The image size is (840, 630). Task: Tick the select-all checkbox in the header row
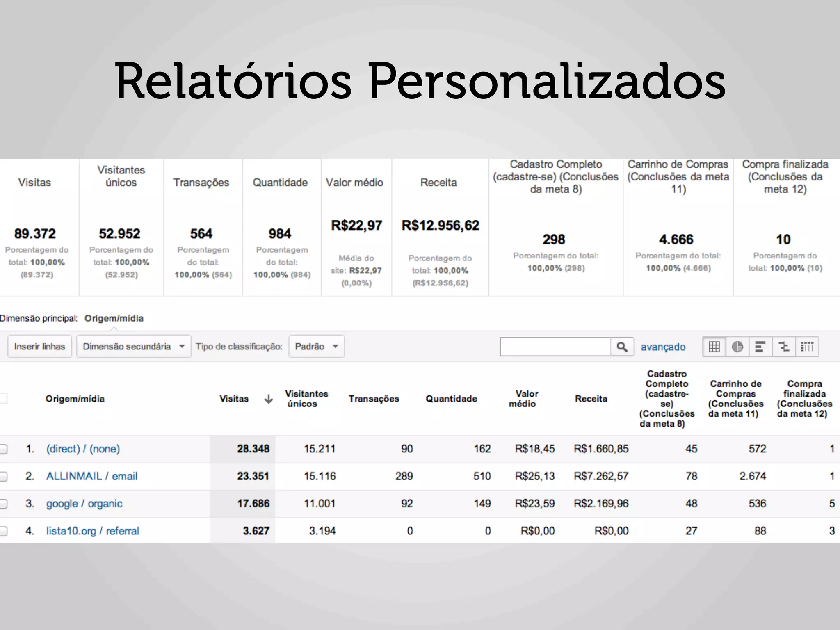tap(3, 398)
